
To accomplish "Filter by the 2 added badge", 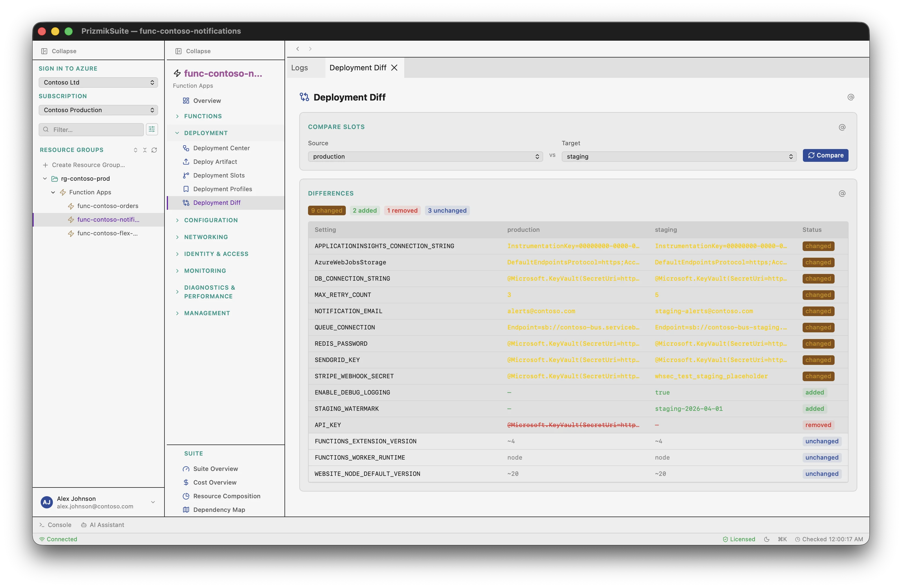I will pos(365,211).
